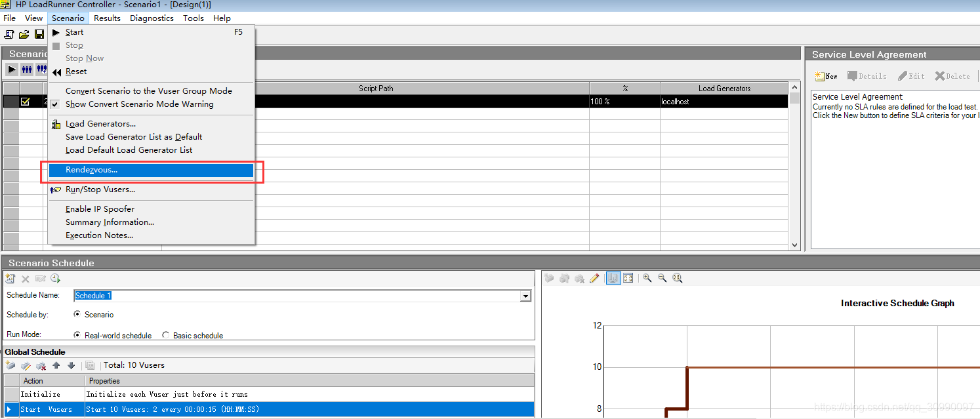The height and width of the screenshot is (419, 980).
Task: Choose Start from the Scenario menu
Action: [x=152, y=31]
